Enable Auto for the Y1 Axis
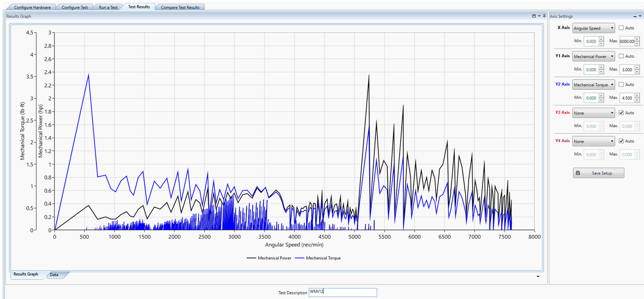This screenshot has width=644, height=299. [x=621, y=56]
